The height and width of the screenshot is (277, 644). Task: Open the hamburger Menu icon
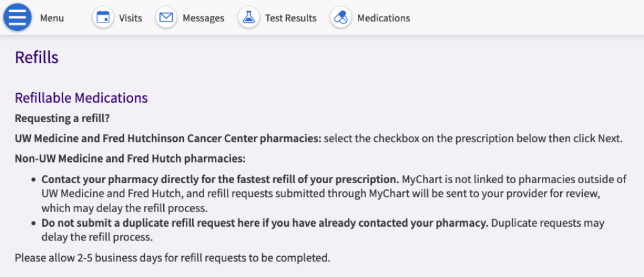point(18,18)
